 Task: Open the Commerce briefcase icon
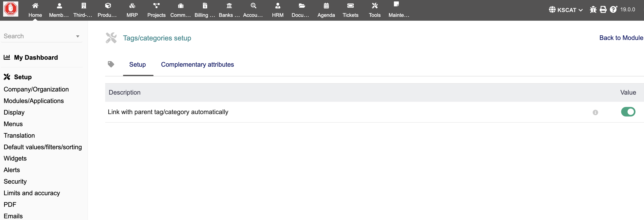point(181,6)
